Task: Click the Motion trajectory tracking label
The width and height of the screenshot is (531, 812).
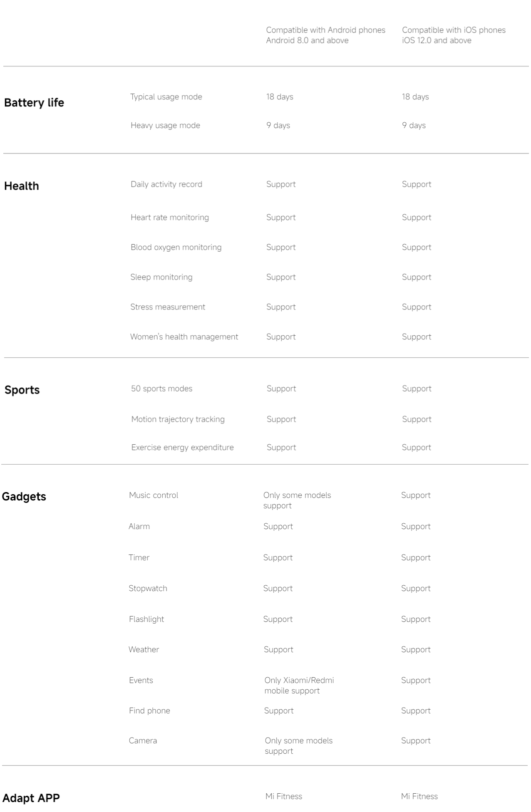Action: [x=178, y=419]
